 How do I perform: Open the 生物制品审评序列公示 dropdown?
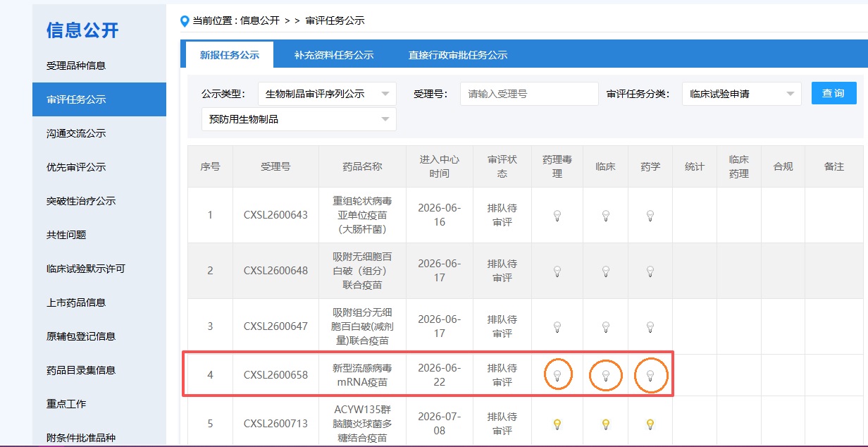327,94
